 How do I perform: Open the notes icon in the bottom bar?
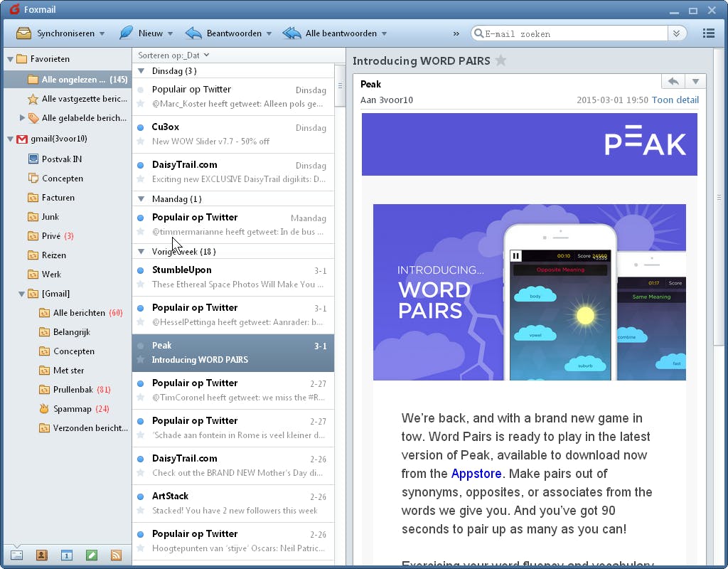tap(92, 555)
